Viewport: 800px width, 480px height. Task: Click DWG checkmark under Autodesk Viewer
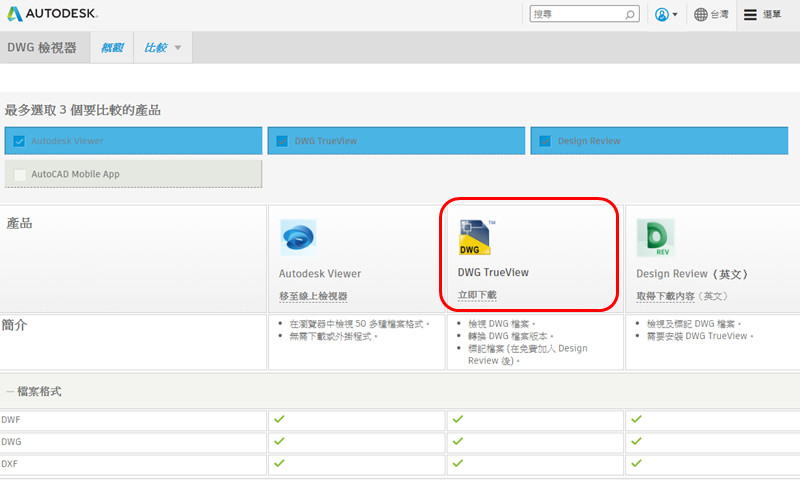[x=279, y=441]
